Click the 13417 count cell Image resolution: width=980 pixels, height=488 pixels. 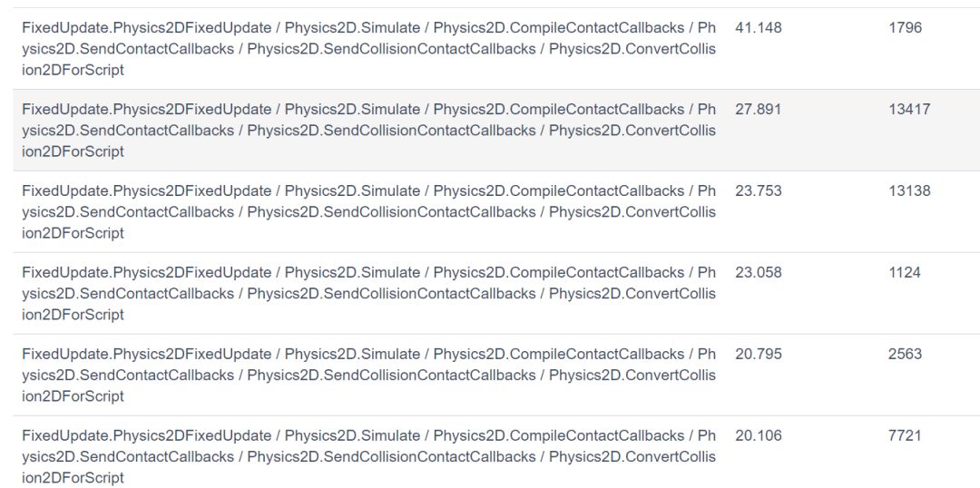[x=909, y=110]
